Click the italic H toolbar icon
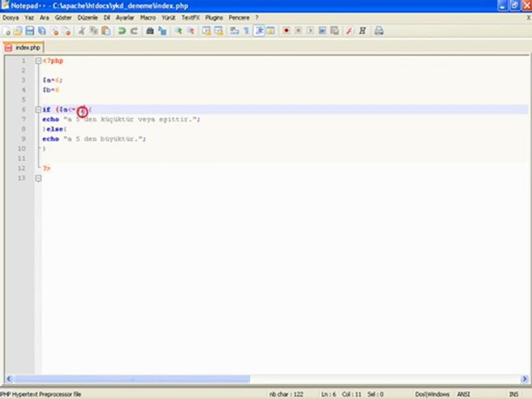Viewport: 532px width, 399px height. (x=362, y=31)
